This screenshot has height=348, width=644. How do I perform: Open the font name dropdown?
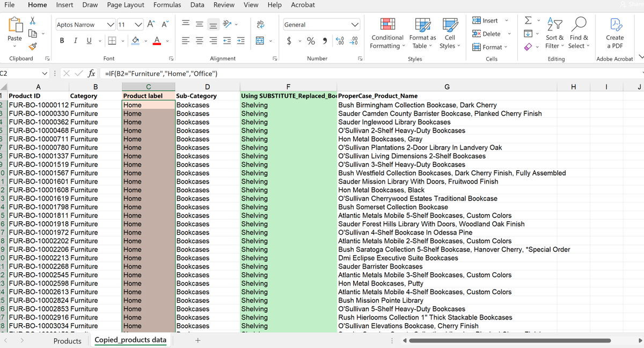[x=110, y=25]
